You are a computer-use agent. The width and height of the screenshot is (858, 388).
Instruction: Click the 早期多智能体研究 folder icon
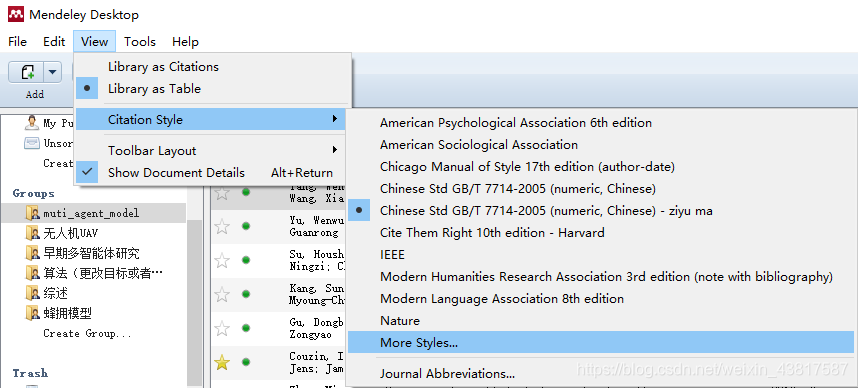click(33, 253)
